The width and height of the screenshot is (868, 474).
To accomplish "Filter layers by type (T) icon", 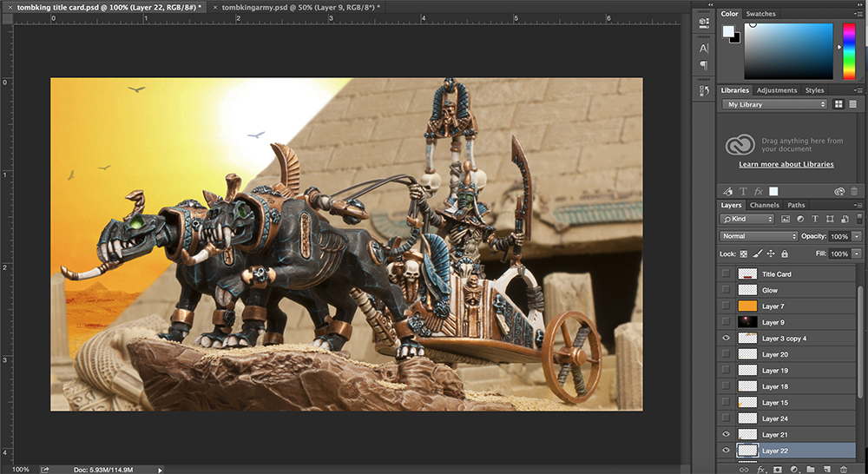I will coord(815,219).
